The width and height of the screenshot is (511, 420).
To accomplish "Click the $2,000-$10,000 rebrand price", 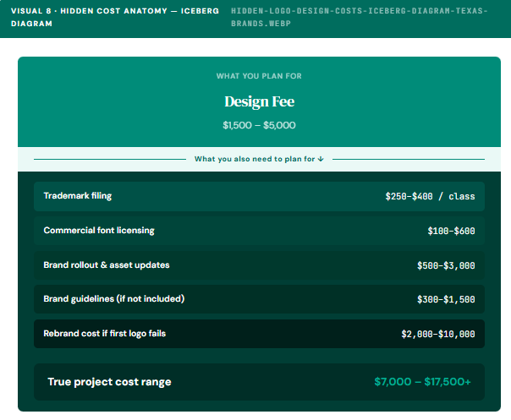I will pyautogui.click(x=438, y=334).
